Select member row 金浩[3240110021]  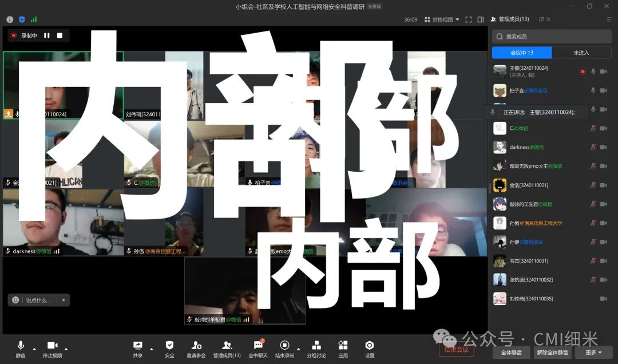click(552, 185)
